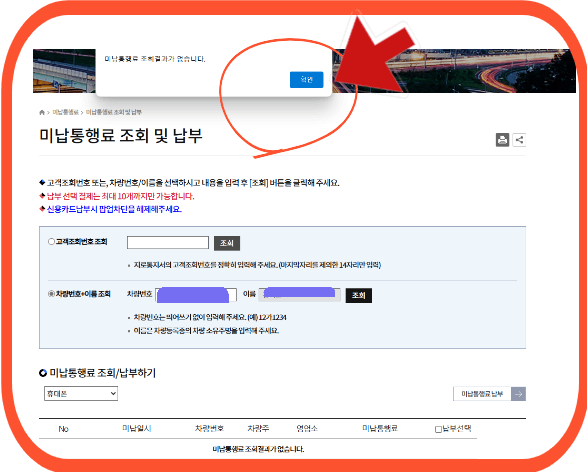Image resolution: width=587 pixels, height=472 pixels.
Task: Click the section heading 미납통행료 조회/납부하기
Action: pos(103,373)
